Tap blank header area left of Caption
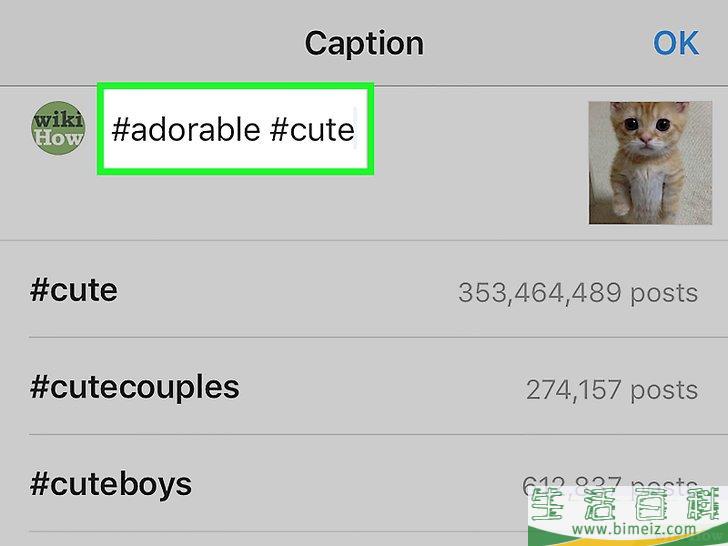The width and height of the screenshot is (728, 546). [149, 43]
